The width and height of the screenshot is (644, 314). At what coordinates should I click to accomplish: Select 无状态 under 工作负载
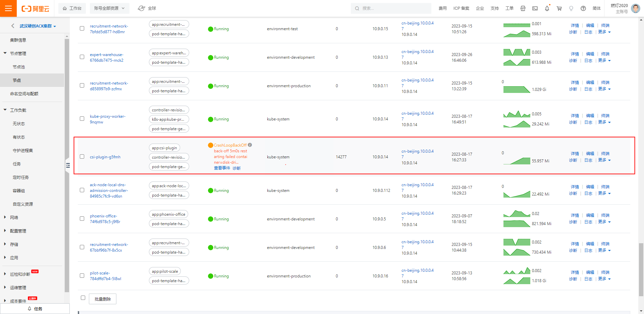coord(19,124)
